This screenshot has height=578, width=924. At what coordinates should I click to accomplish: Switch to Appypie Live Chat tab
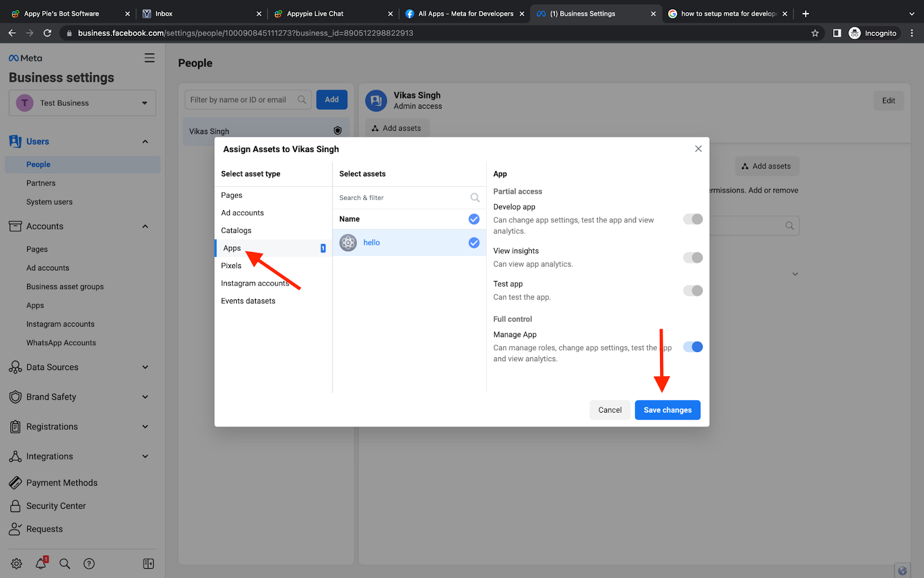tap(332, 13)
